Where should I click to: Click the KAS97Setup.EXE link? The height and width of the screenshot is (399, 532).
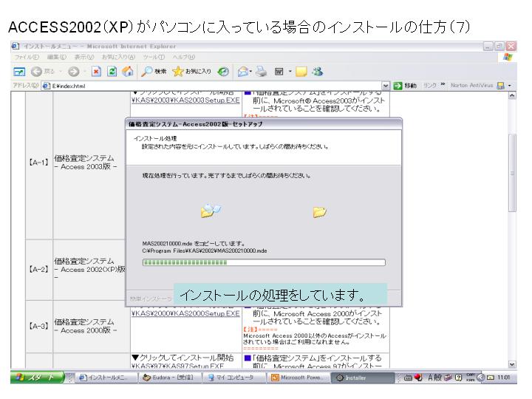pos(177,366)
